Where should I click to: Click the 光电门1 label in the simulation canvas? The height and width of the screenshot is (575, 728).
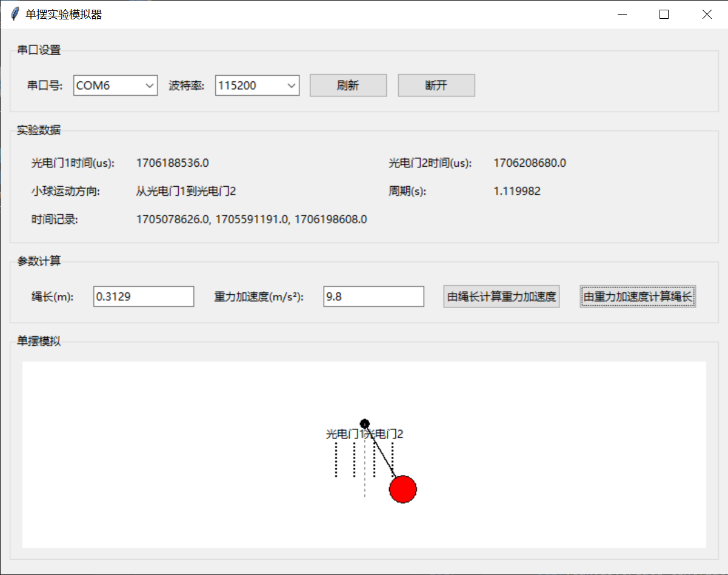pyautogui.click(x=344, y=434)
